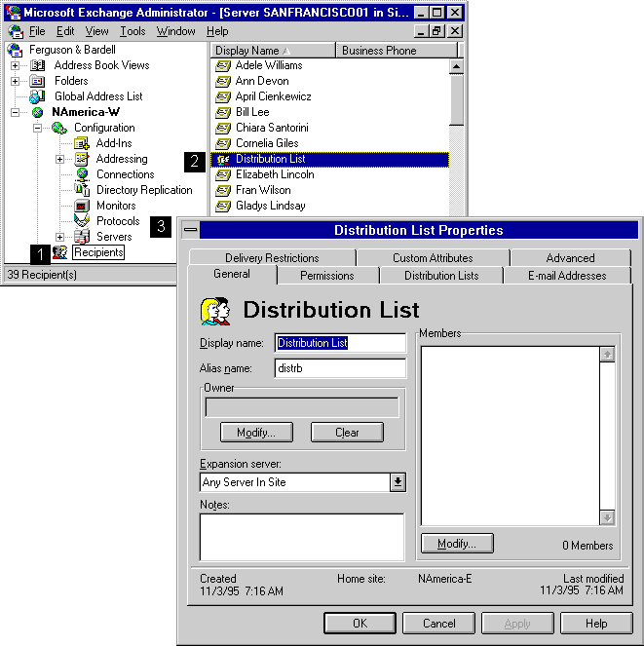
Task: Expand the Folders tree node
Action: pos(15,81)
